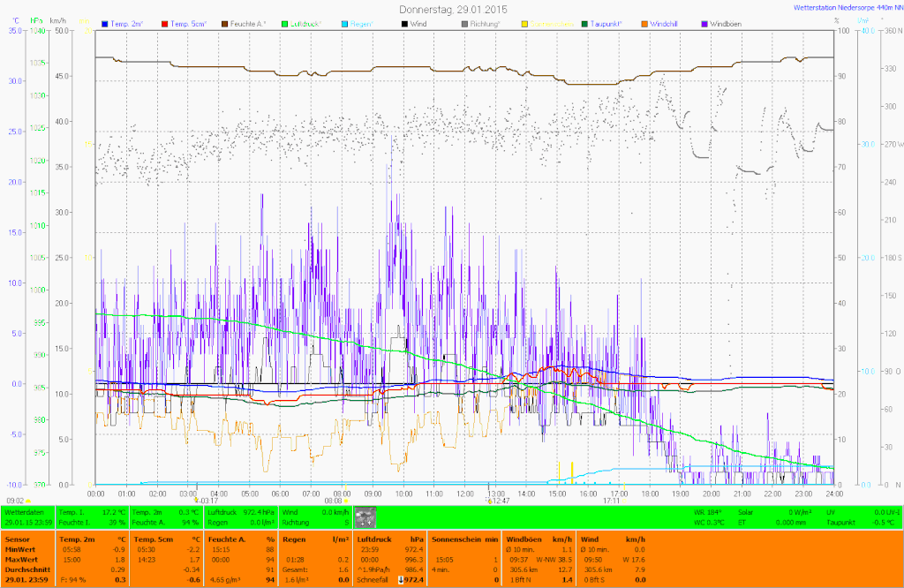Click the 17:11 sunset time marker
The image size is (904, 588).
click(x=611, y=500)
